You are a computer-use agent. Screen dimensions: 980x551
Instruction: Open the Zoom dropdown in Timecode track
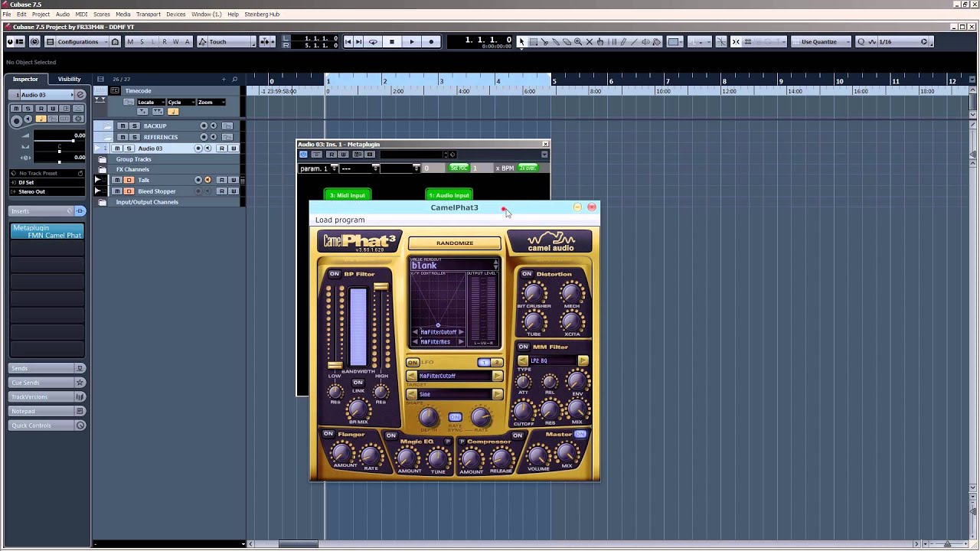click(x=211, y=102)
